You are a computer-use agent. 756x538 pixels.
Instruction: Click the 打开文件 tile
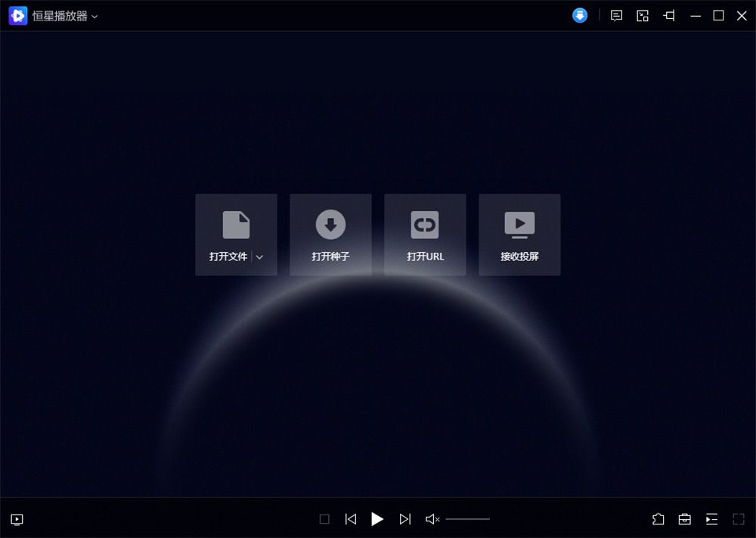coord(228,235)
